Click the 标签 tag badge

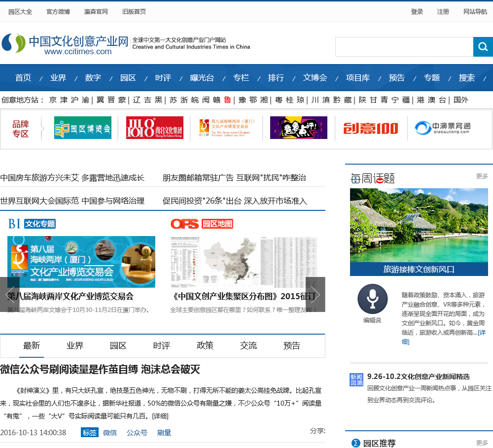90,433
